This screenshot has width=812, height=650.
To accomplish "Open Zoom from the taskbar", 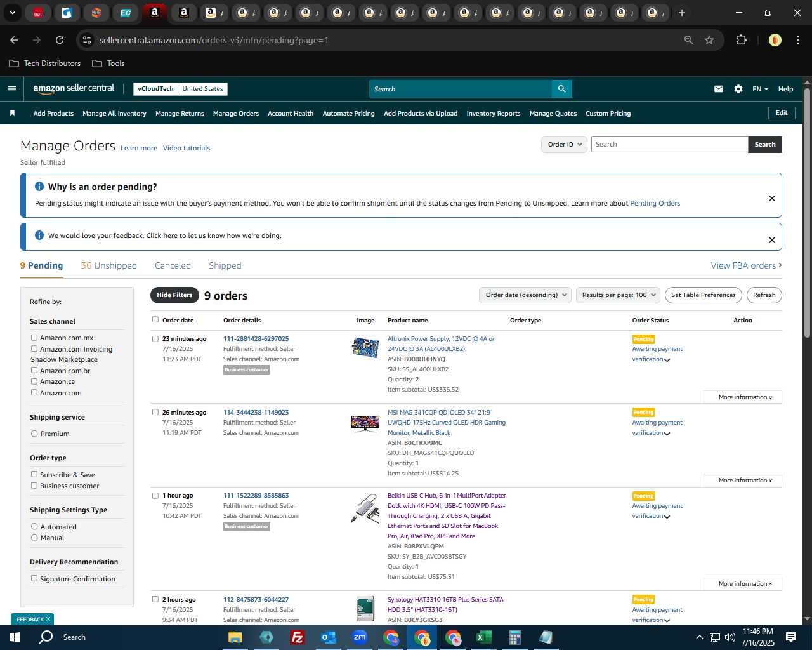I will point(360,637).
